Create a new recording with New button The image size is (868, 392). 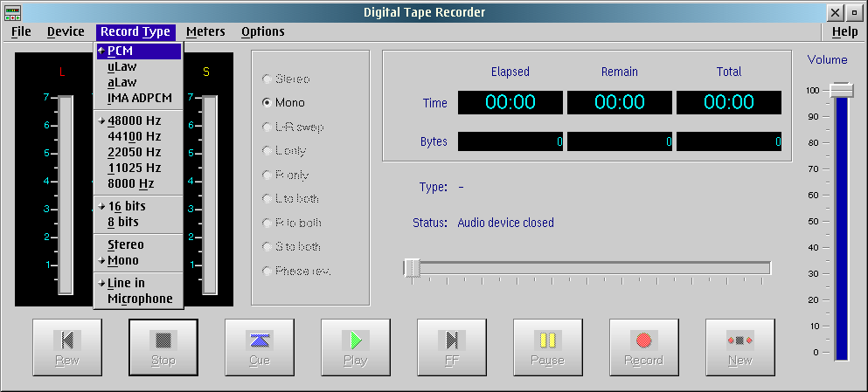point(740,347)
